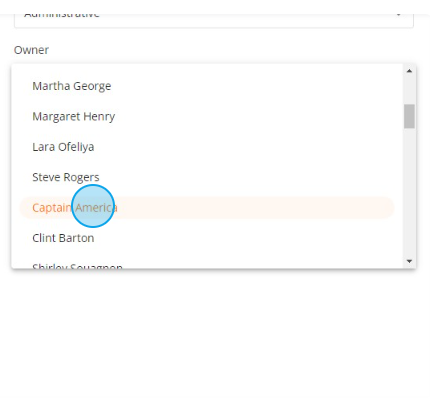Image resolution: width=430 pixels, height=400 pixels.
Task: Click the scrollbar up arrow in Owner list
Action: [x=409, y=71]
